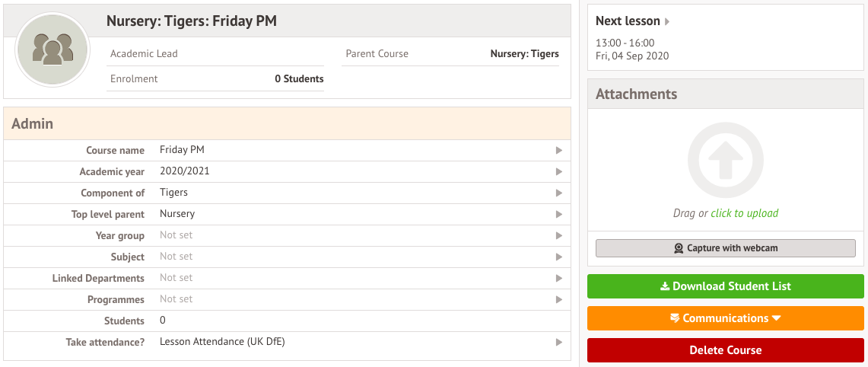Click the upload arrow circle icon
Screen dimensions: 868x367
(725, 161)
